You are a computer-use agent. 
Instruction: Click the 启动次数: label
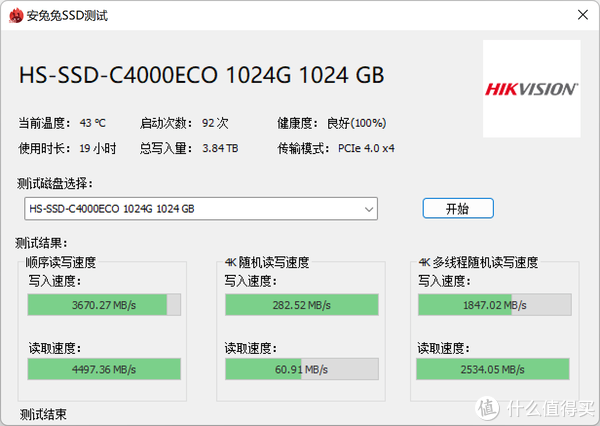(166, 123)
